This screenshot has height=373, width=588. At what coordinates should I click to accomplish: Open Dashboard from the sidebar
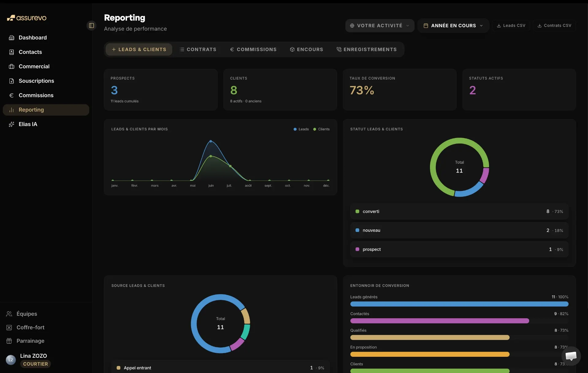tap(46, 38)
